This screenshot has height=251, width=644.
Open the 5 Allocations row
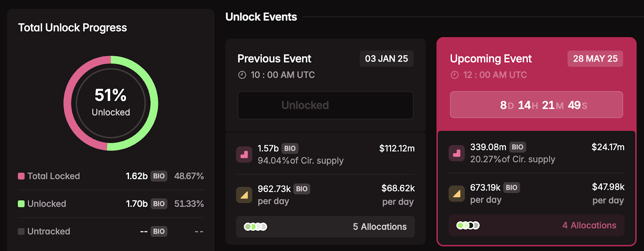click(x=326, y=227)
